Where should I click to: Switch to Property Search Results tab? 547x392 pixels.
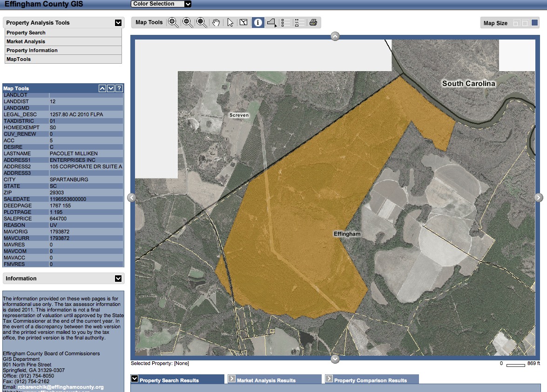pyautogui.click(x=177, y=379)
